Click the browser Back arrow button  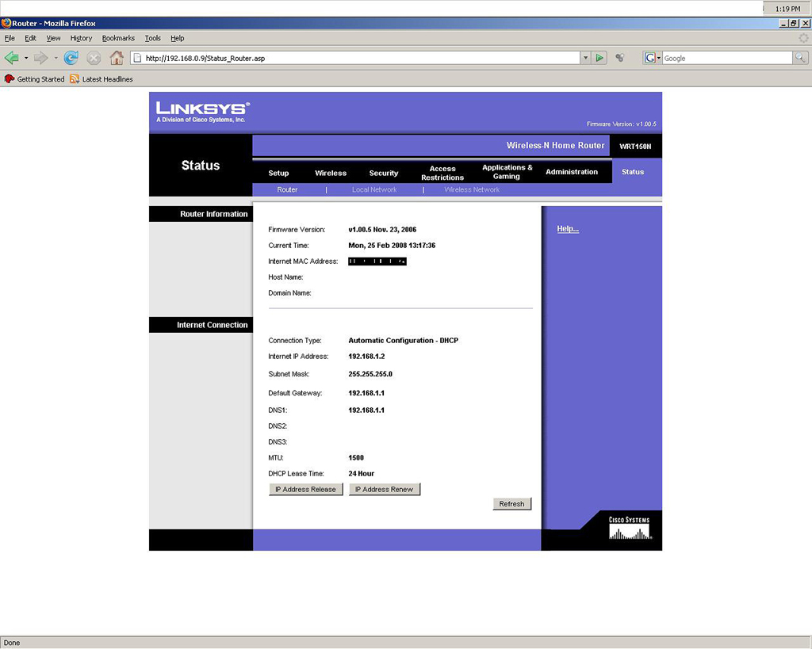click(x=11, y=58)
